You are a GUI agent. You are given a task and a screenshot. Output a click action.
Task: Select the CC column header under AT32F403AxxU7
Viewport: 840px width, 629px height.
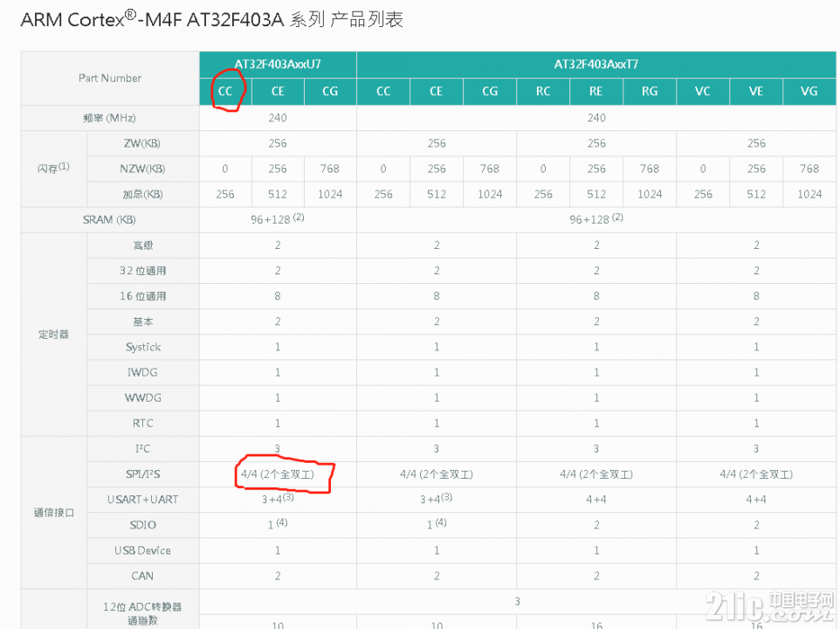[225, 92]
